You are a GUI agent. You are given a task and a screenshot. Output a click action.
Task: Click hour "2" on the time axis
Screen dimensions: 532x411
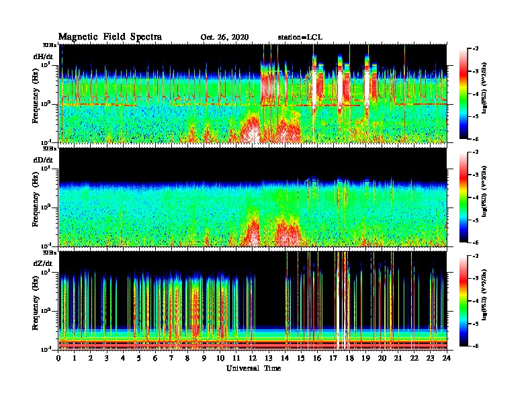pyautogui.click(x=91, y=358)
